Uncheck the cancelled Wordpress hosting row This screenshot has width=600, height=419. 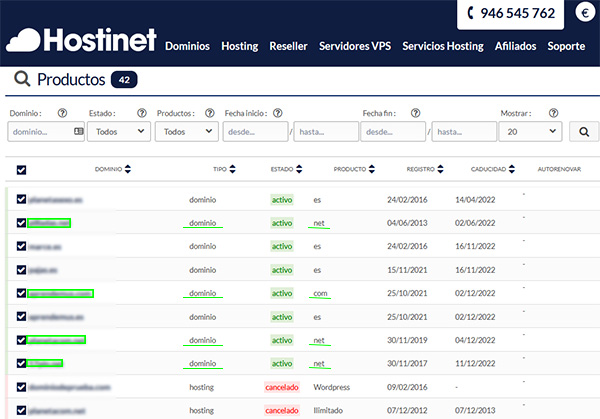(21, 387)
